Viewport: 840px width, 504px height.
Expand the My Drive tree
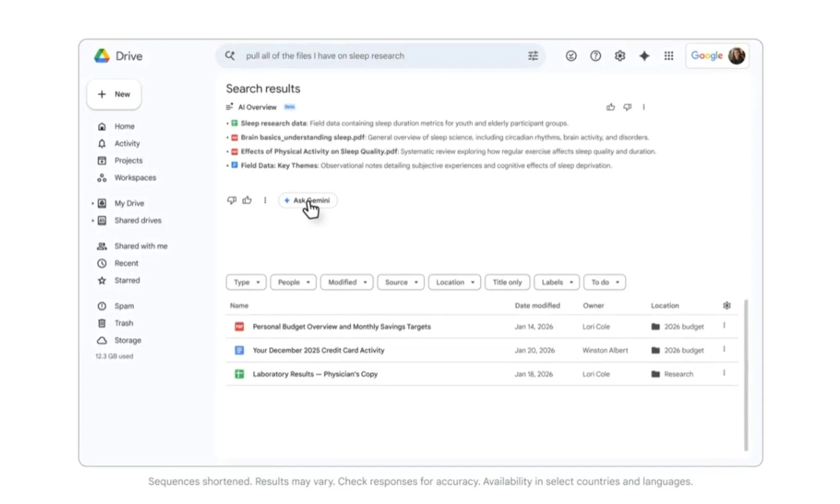click(92, 203)
